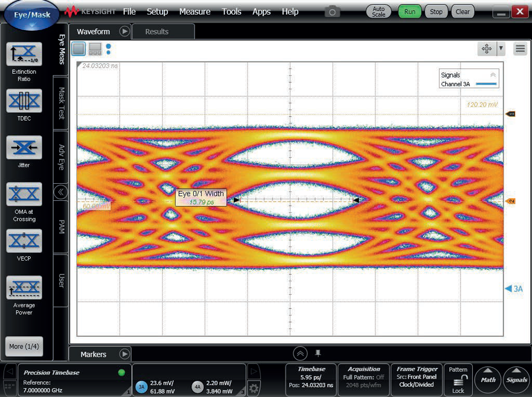Take a screenshot with the camera icon

point(333,11)
